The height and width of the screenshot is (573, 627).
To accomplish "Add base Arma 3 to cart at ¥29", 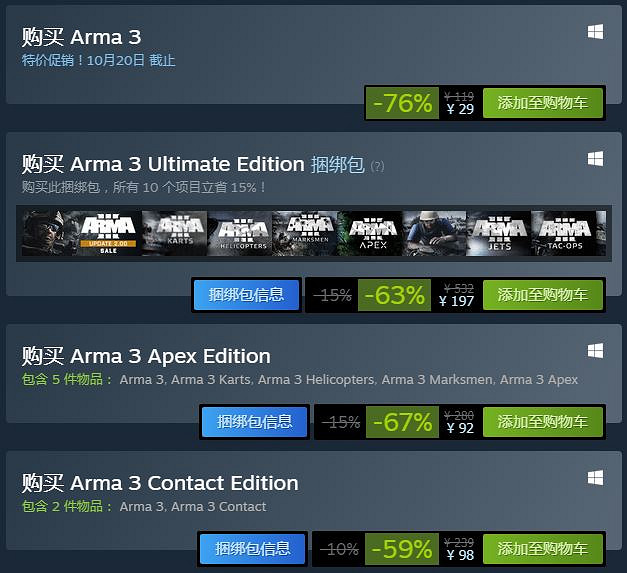I will [543, 102].
